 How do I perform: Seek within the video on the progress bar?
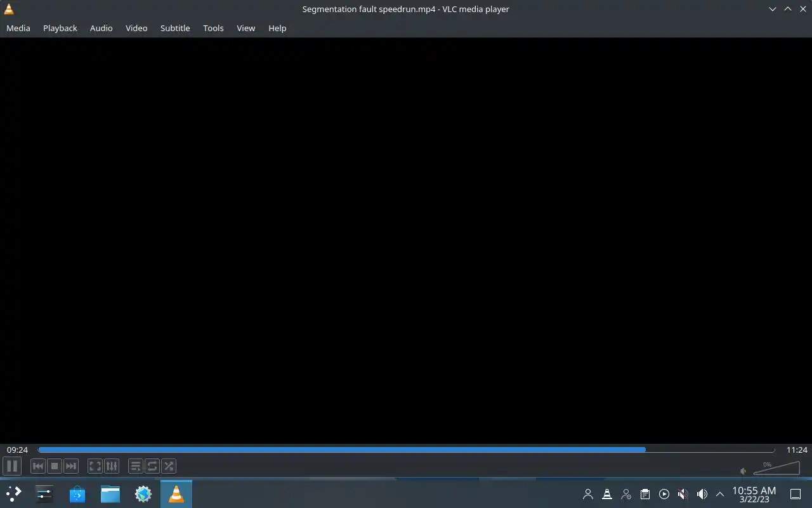tap(406, 450)
